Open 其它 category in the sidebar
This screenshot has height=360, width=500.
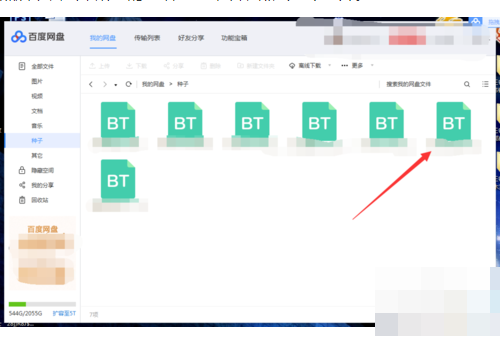[37, 155]
